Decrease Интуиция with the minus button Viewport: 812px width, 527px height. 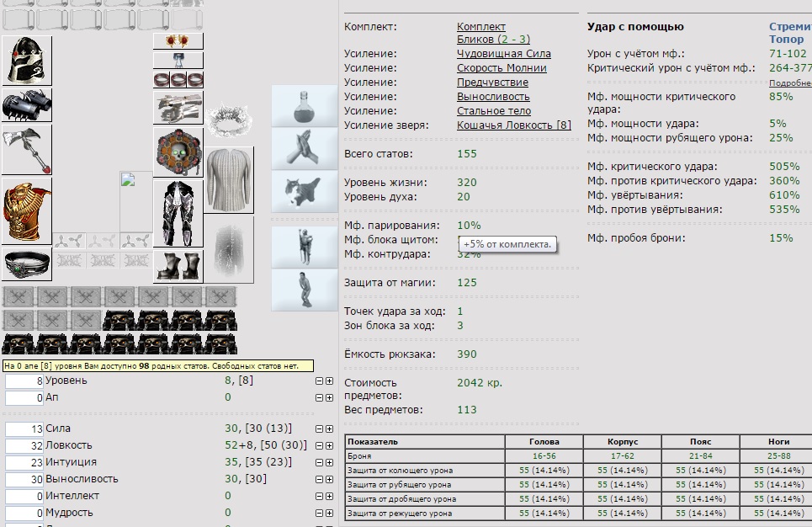click(x=319, y=463)
